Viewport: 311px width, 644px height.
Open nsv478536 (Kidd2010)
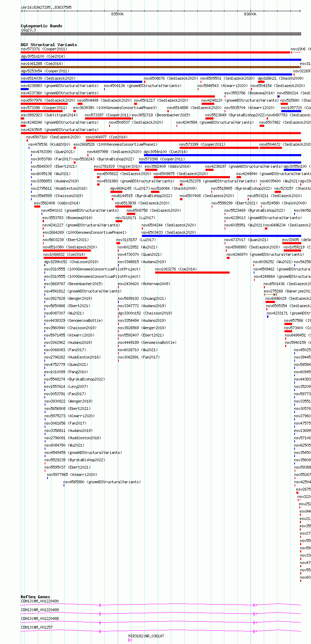(x=49, y=144)
